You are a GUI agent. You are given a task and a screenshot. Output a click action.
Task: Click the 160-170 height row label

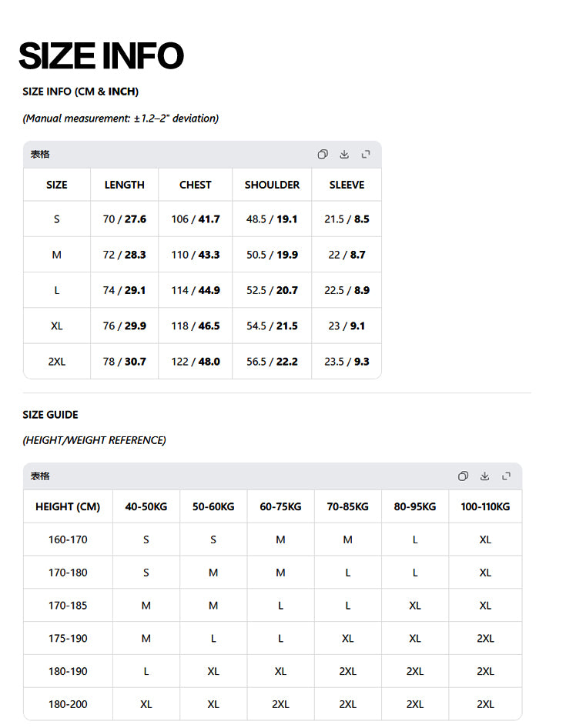[x=68, y=539]
